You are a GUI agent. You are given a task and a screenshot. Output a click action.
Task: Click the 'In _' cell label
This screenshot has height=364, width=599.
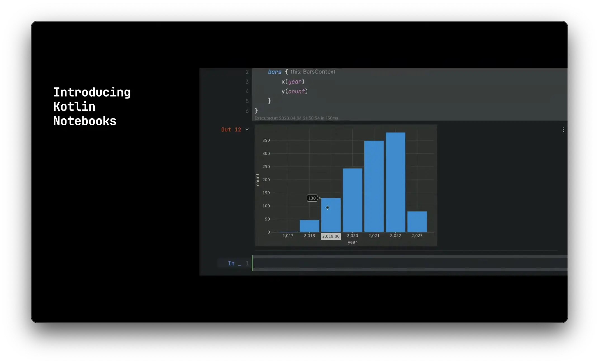coord(234,263)
